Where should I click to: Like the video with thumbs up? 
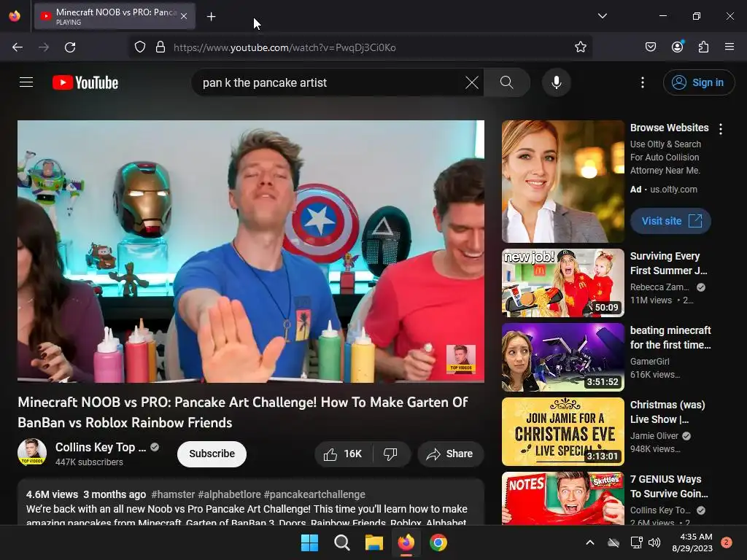[x=344, y=454]
